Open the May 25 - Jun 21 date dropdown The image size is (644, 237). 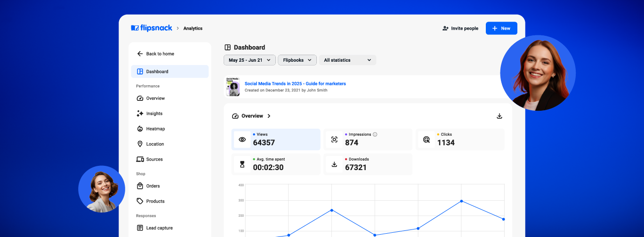point(250,60)
